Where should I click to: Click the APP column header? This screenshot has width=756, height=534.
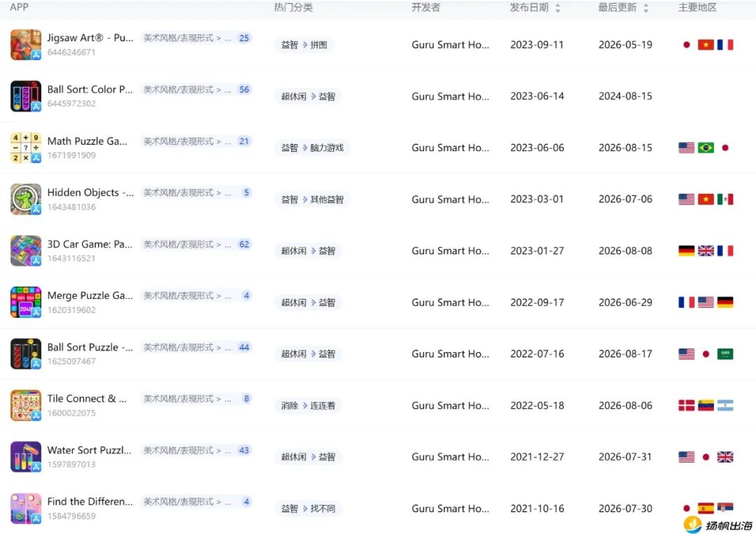point(19,7)
